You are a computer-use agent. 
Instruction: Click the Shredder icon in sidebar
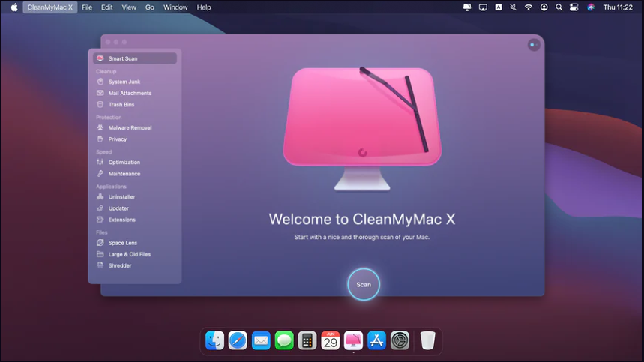(x=100, y=265)
